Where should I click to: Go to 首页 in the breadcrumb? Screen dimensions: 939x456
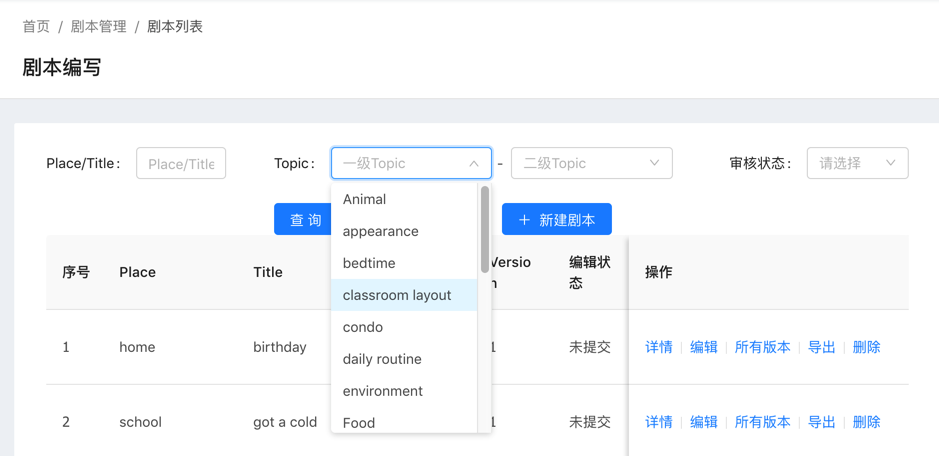[36, 26]
